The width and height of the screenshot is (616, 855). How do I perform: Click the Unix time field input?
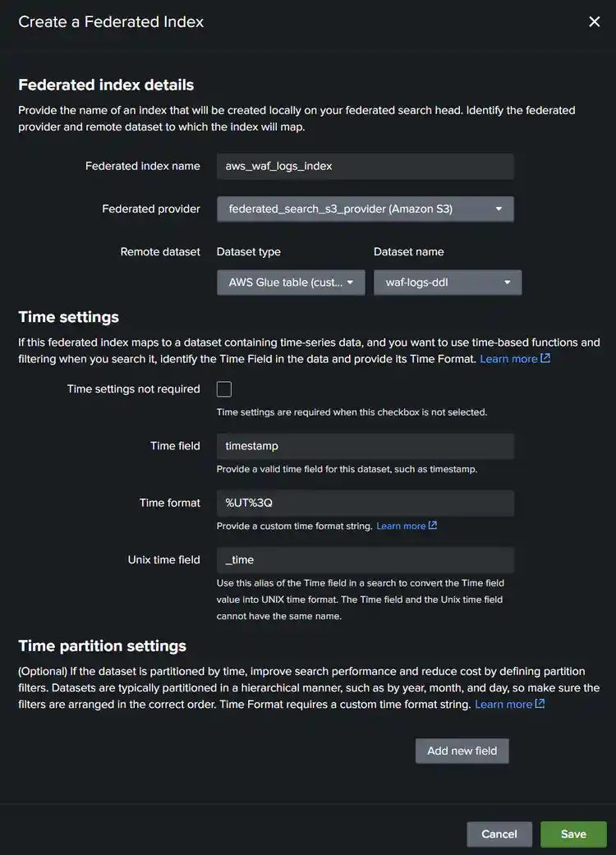[x=365, y=560]
